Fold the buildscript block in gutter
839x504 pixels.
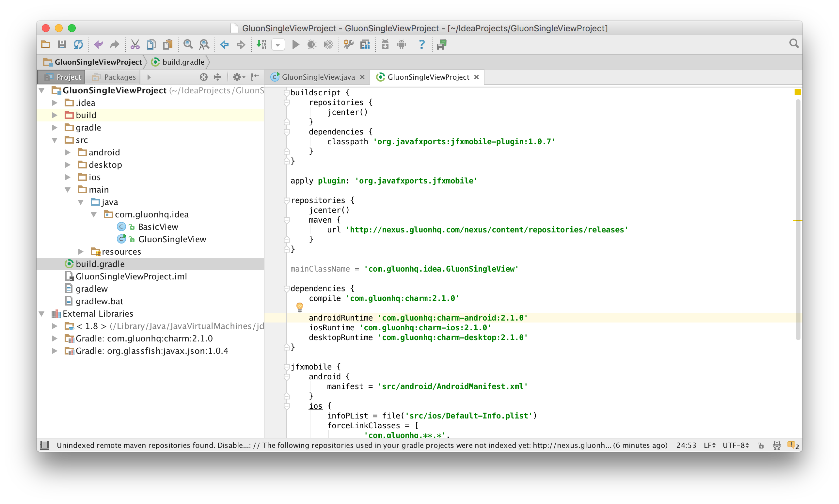(286, 92)
